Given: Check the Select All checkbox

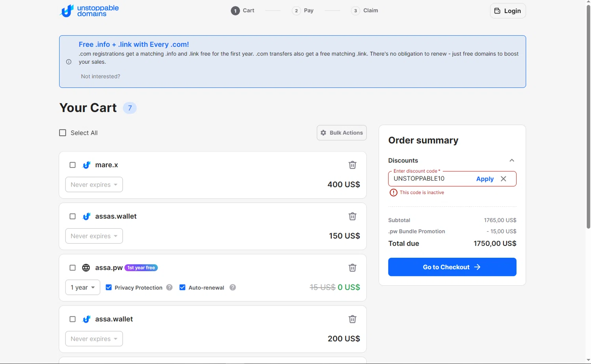Looking at the screenshot, I should pyautogui.click(x=63, y=133).
